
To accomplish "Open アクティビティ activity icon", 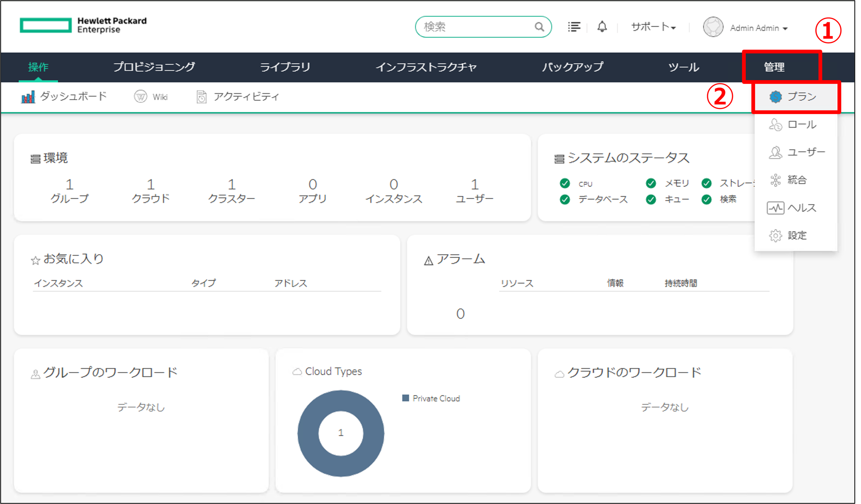I will tap(202, 97).
